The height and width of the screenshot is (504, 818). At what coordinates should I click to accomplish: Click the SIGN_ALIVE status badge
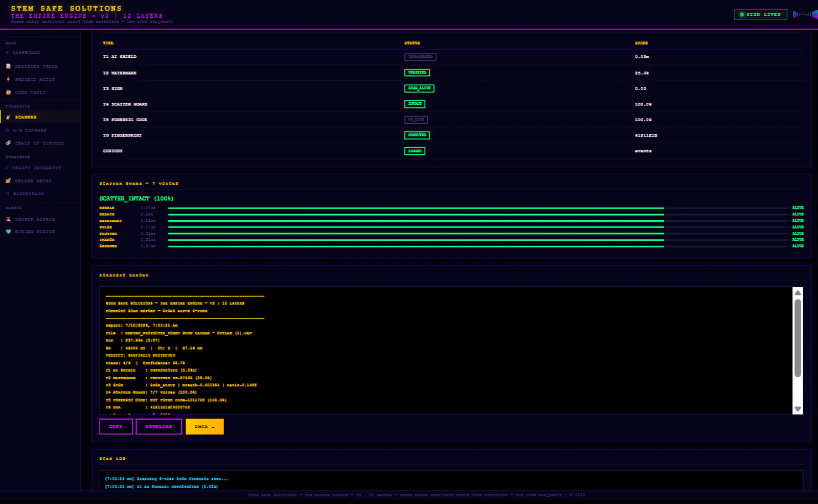coord(419,88)
